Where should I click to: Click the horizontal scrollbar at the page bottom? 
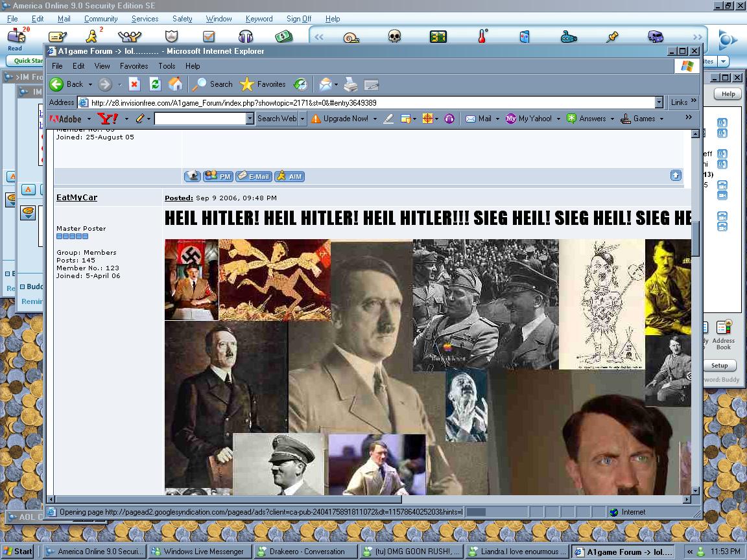(227, 500)
